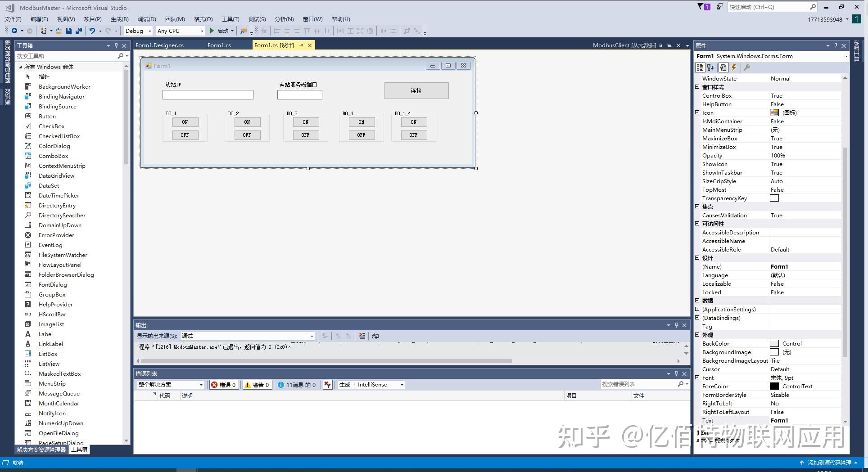The image size is (868, 472).
Task: Select the Events icon in Properties panel
Action: [734, 67]
